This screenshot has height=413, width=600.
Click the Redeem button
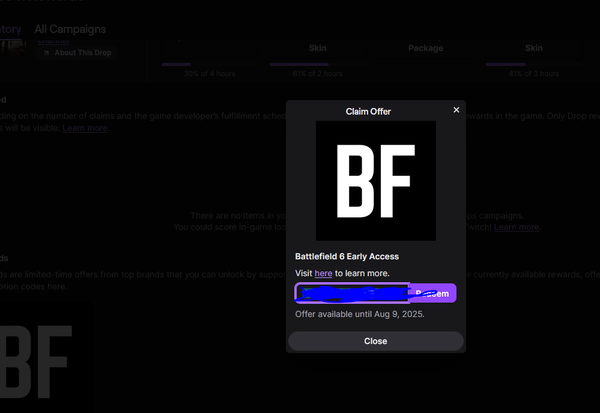click(x=433, y=294)
